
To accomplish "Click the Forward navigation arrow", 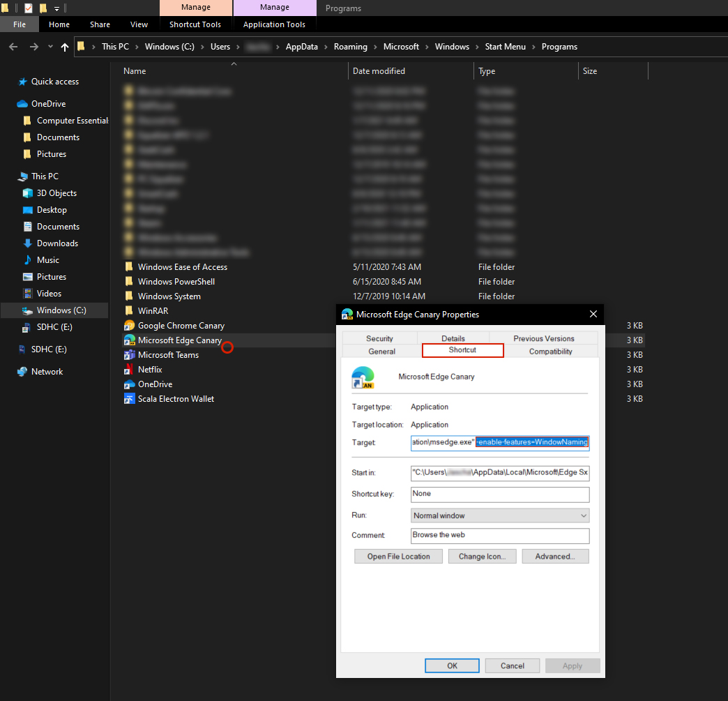I will pyautogui.click(x=34, y=47).
